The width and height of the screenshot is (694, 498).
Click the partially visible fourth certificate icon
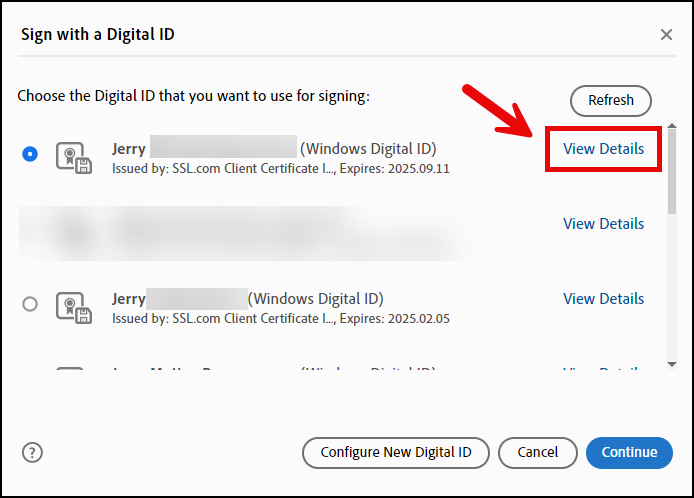tap(70, 371)
